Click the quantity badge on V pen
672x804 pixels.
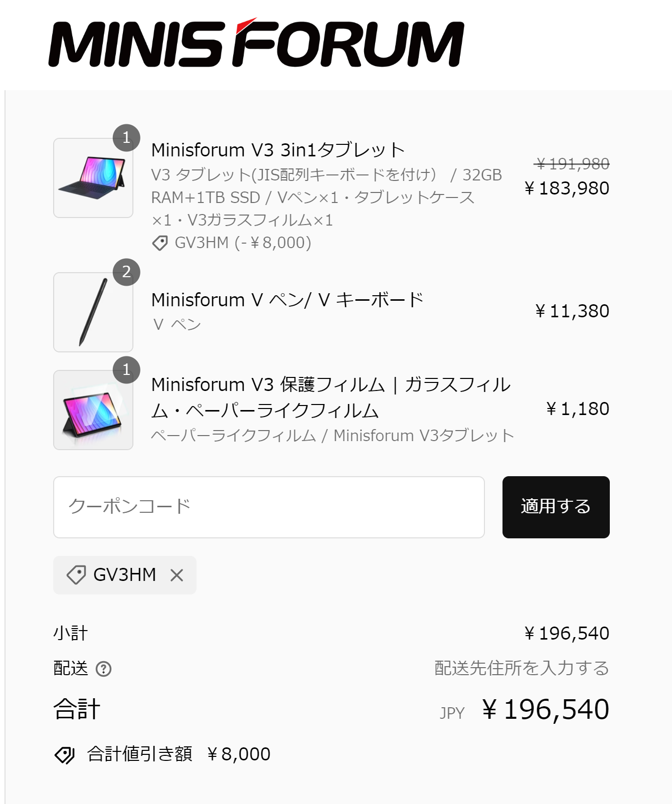tap(126, 272)
